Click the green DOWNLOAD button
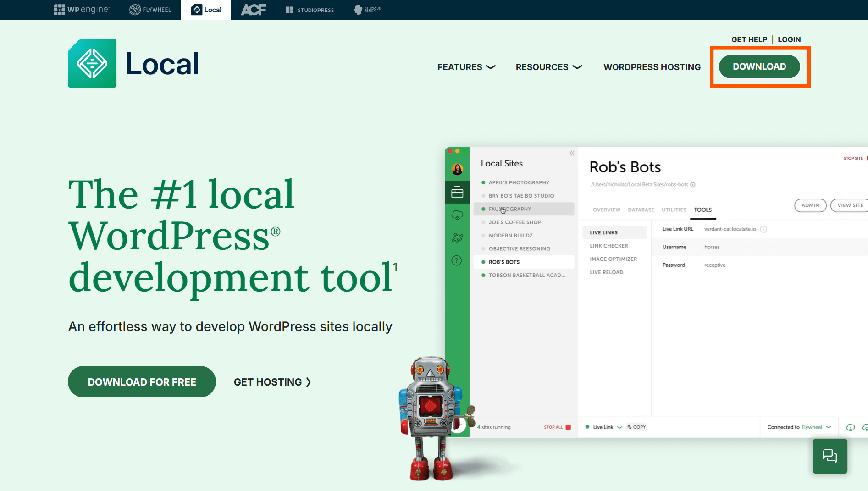The image size is (868, 491). tap(759, 66)
